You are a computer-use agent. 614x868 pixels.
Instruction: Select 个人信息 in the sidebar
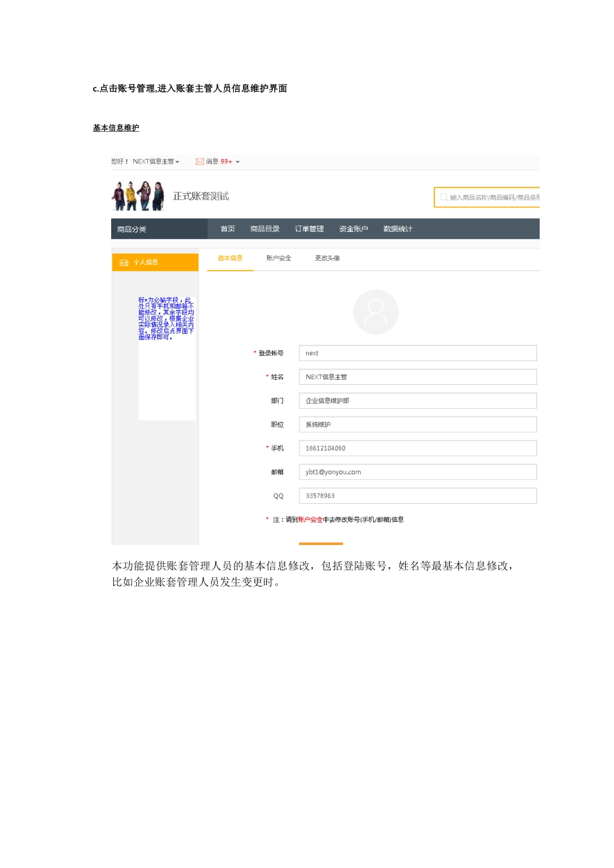click(x=155, y=262)
